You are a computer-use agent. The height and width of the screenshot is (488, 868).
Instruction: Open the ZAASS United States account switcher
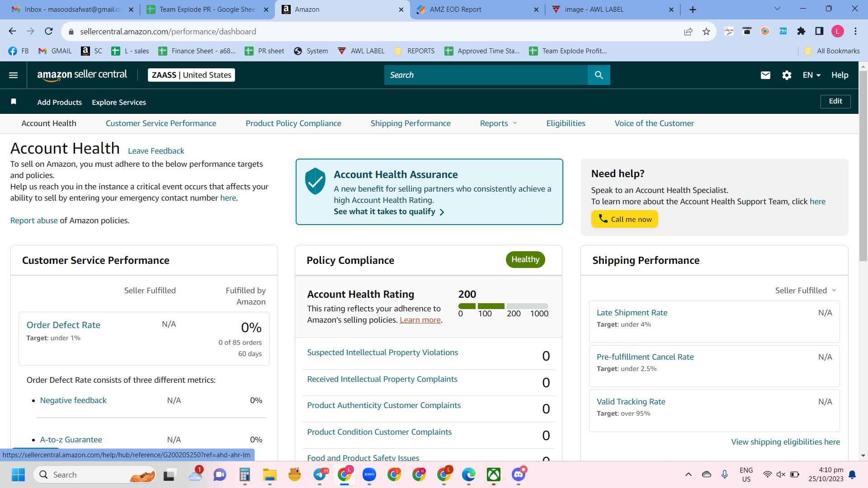click(x=191, y=75)
